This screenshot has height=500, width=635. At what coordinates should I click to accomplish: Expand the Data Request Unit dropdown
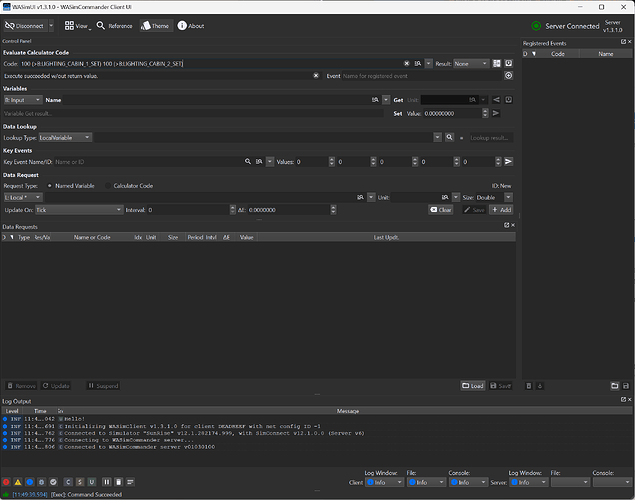pyautogui.click(x=456, y=198)
